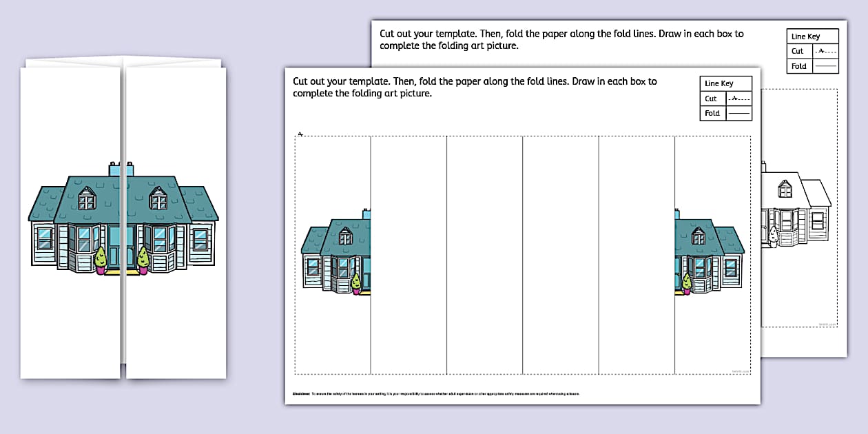Click the cut-out instructions text at the top

[x=474, y=87]
